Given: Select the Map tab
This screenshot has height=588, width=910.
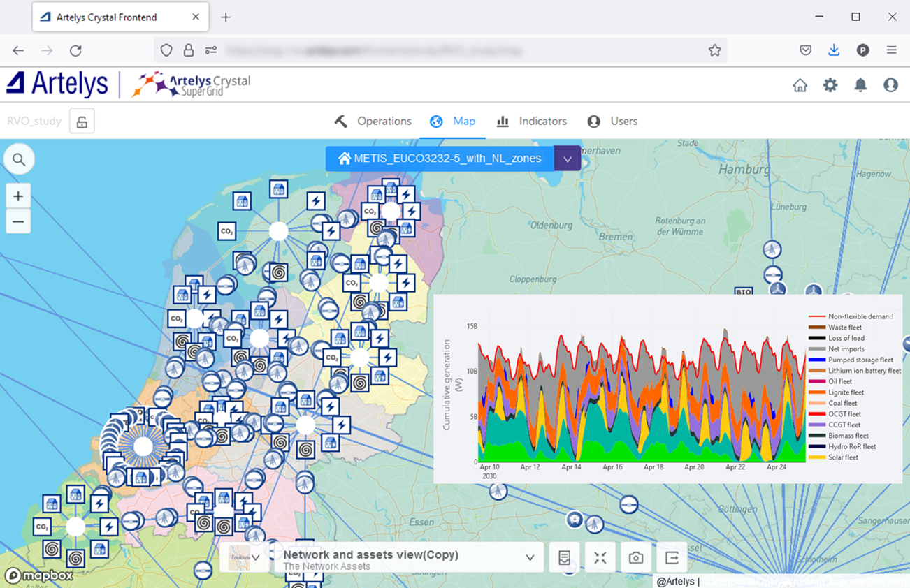Looking at the screenshot, I should (453, 122).
